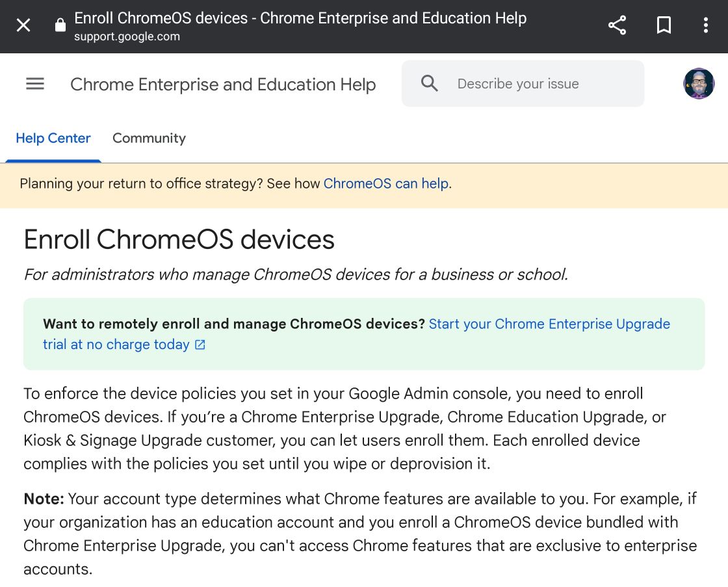Viewport: 728px width, 587px height.
Task: Click the 'Want to remotely enroll' bold text
Action: [x=234, y=324]
